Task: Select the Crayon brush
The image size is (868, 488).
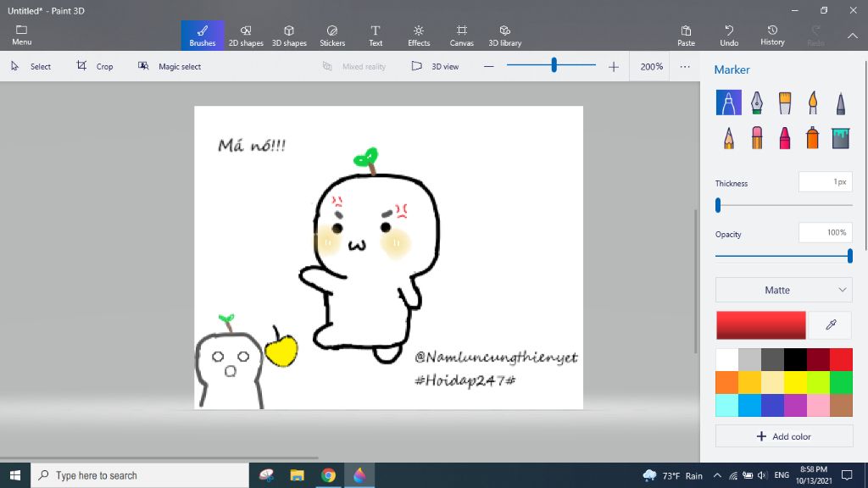Action: 784,137
